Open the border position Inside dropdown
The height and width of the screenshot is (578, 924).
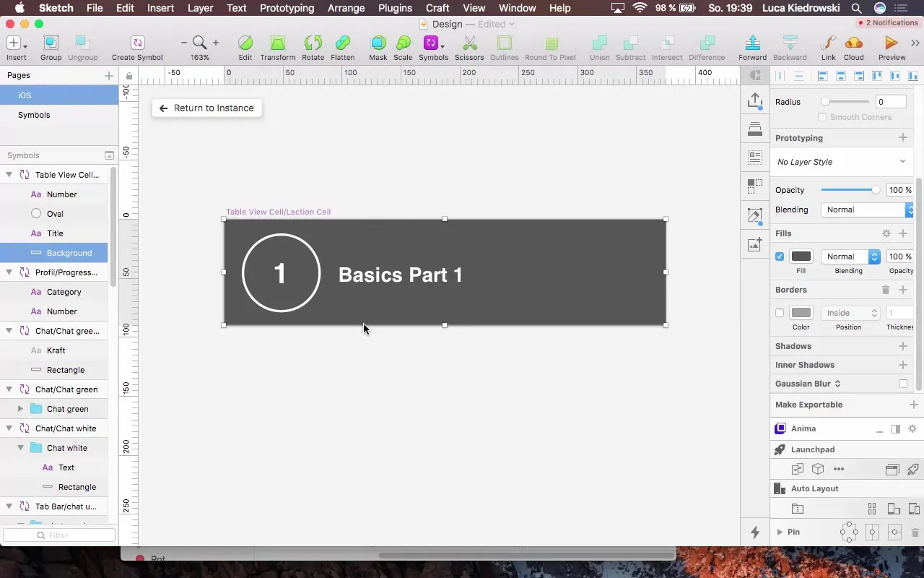click(850, 313)
